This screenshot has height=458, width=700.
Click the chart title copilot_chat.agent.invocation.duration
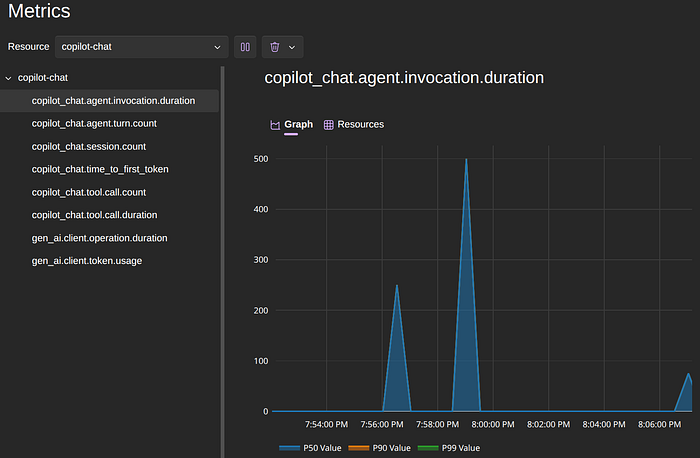pos(404,78)
